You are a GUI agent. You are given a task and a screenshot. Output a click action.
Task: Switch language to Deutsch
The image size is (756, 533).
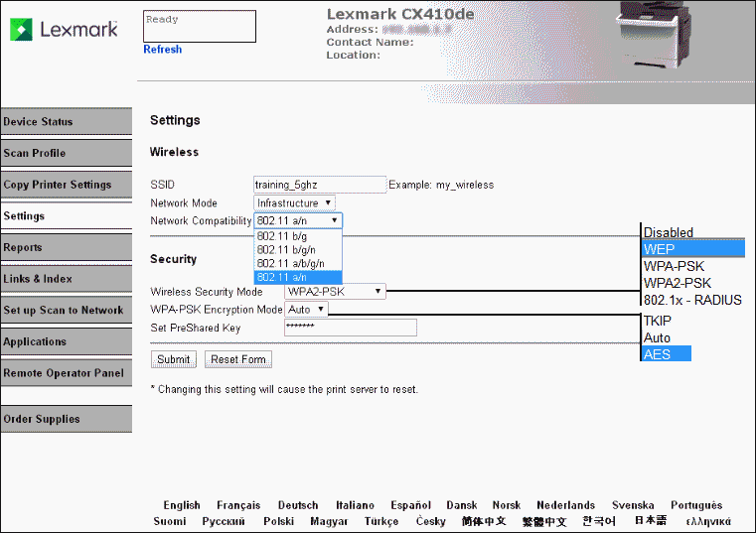click(298, 505)
